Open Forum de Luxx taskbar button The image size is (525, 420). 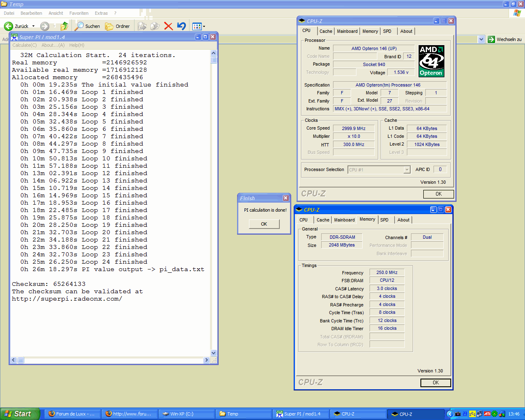click(x=72, y=414)
